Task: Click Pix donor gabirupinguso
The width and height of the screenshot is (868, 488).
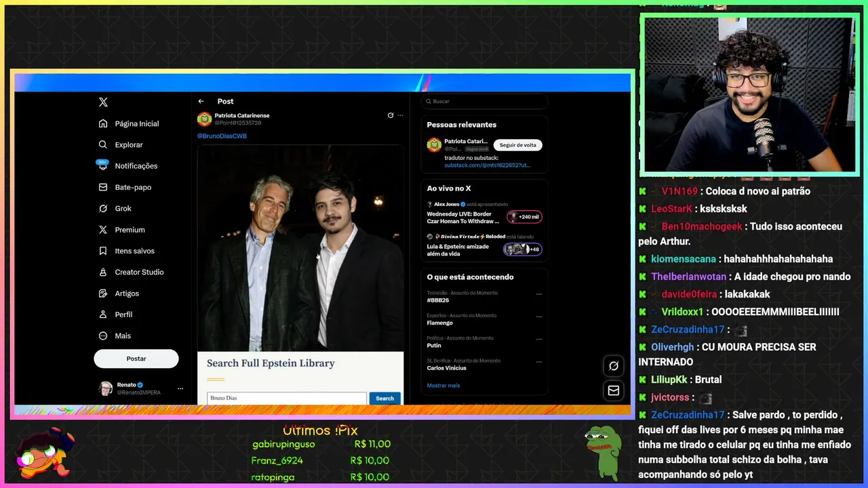Action: 283,444
